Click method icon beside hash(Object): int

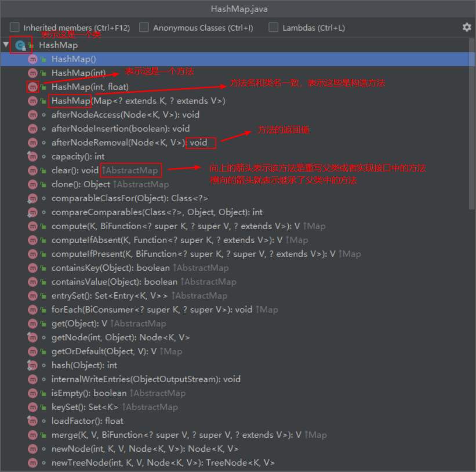point(32,365)
